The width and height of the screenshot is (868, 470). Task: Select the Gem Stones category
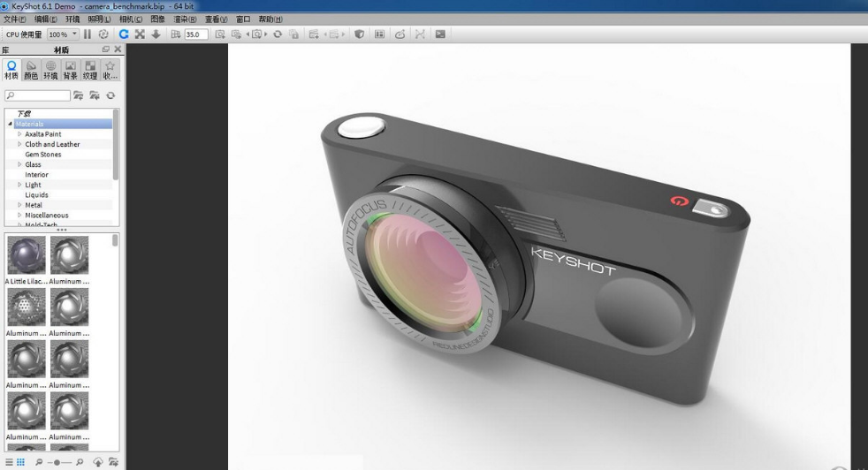tap(43, 155)
